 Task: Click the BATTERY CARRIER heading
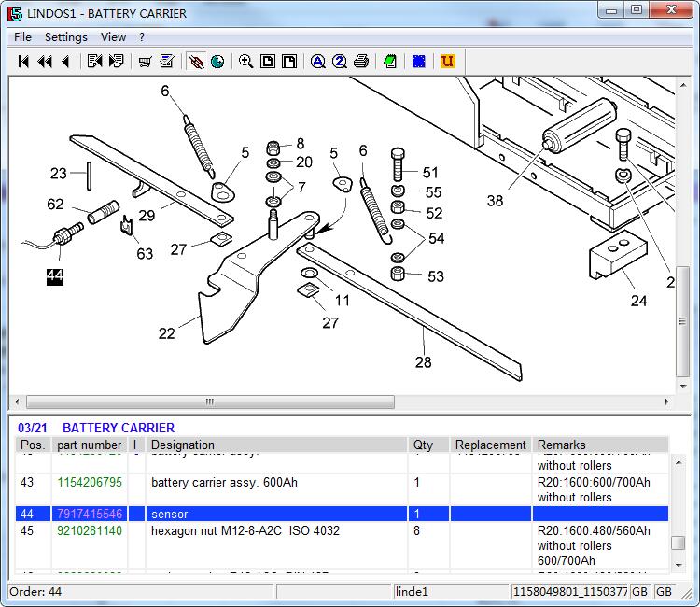[119, 428]
